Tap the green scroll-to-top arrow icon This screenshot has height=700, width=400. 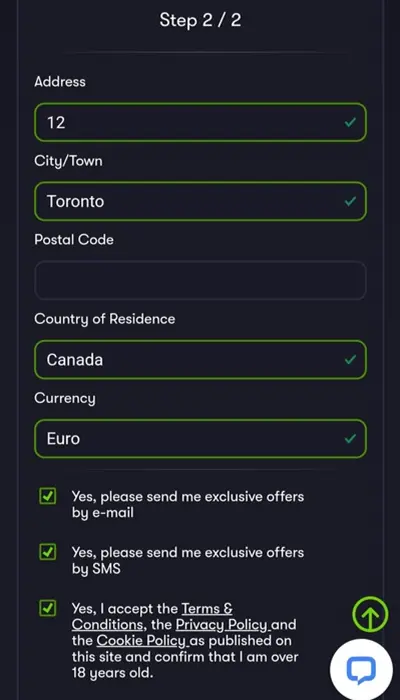click(370, 614)
